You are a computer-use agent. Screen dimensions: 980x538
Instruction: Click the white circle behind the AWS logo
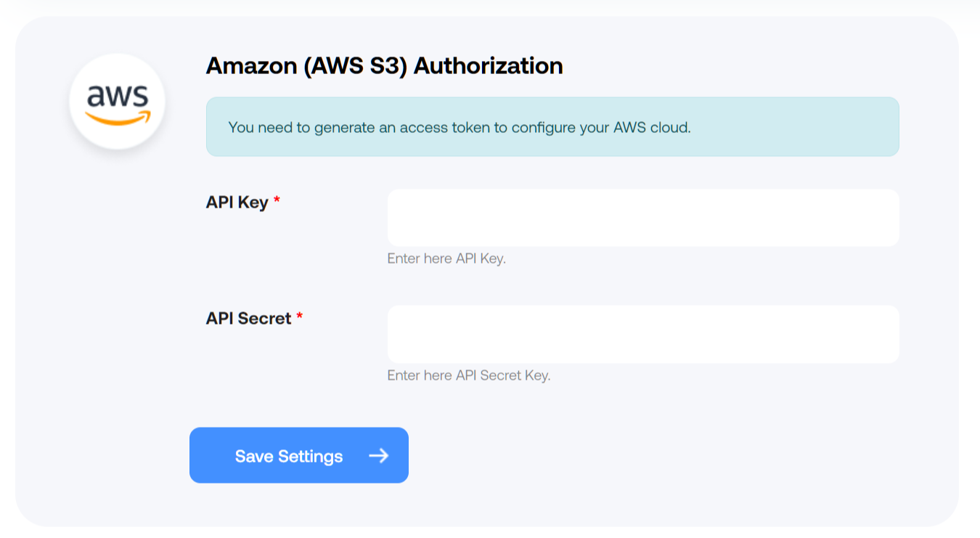tap(117, 102)
